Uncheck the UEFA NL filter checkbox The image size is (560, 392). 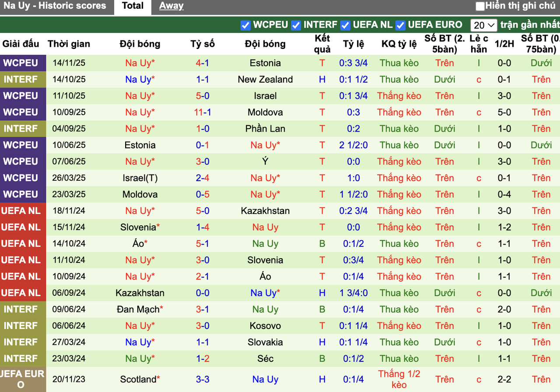click(x=346, y=25)
